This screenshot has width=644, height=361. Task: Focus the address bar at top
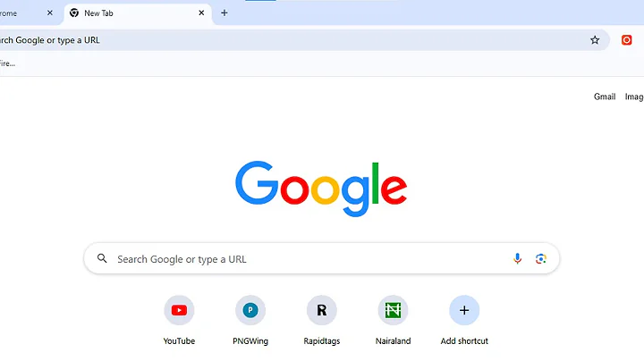click(304, 40)
